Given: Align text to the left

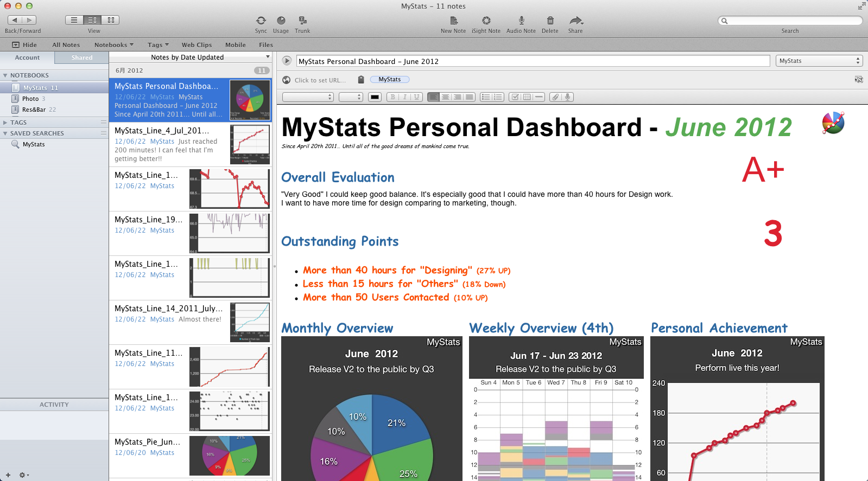Looking at the screenshot, I should (x=433, y=97).
